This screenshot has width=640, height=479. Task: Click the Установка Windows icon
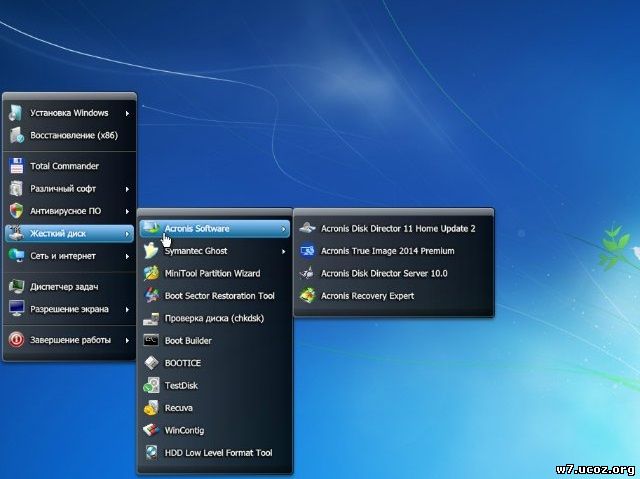[x=16, y=113]
